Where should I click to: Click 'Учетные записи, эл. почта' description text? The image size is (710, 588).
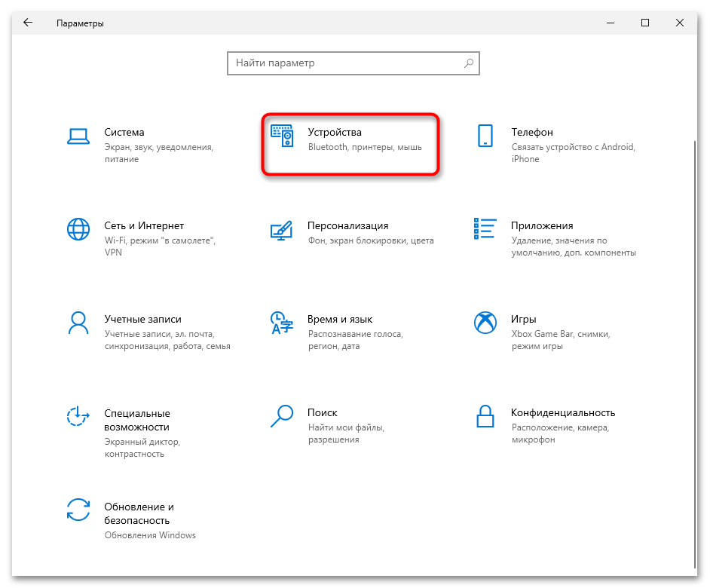tap(167, 340)
